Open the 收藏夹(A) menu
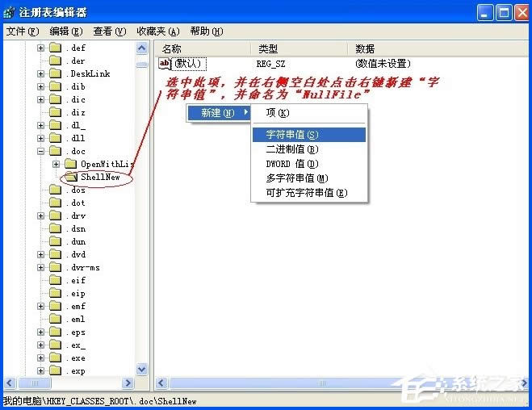The image size is (532, 410). [x=158, y=31]
